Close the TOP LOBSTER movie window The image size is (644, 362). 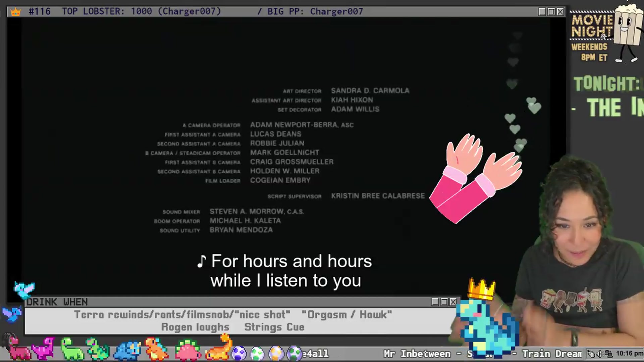(560, 12)
